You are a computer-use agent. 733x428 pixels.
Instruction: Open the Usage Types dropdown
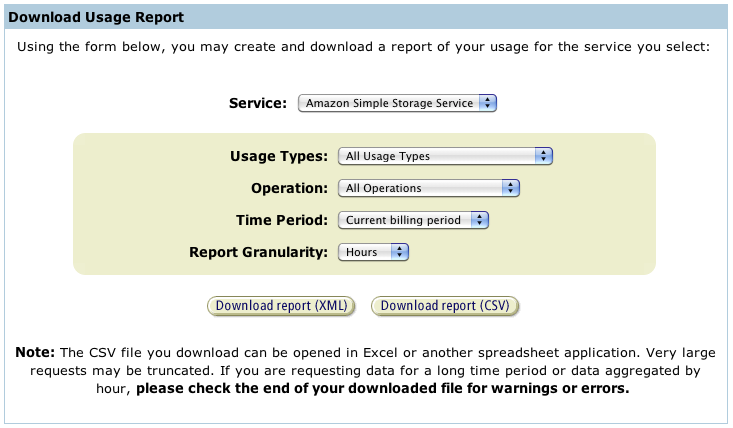click(x=445, y=156)
